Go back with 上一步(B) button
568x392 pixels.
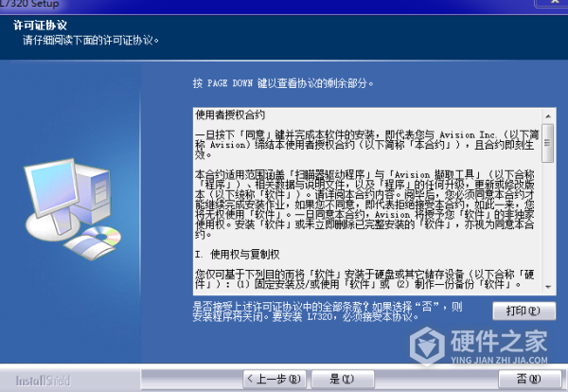tap(275, 379)
